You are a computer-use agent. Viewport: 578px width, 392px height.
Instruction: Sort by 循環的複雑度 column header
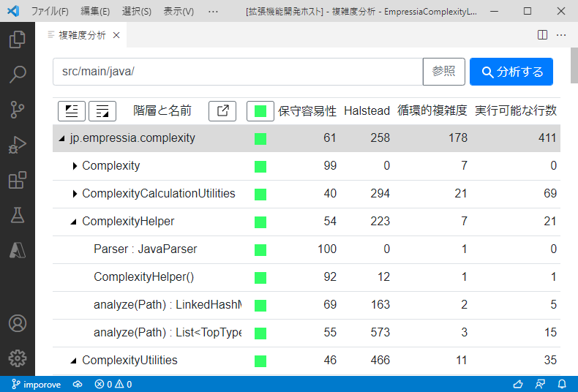point(432,111)
